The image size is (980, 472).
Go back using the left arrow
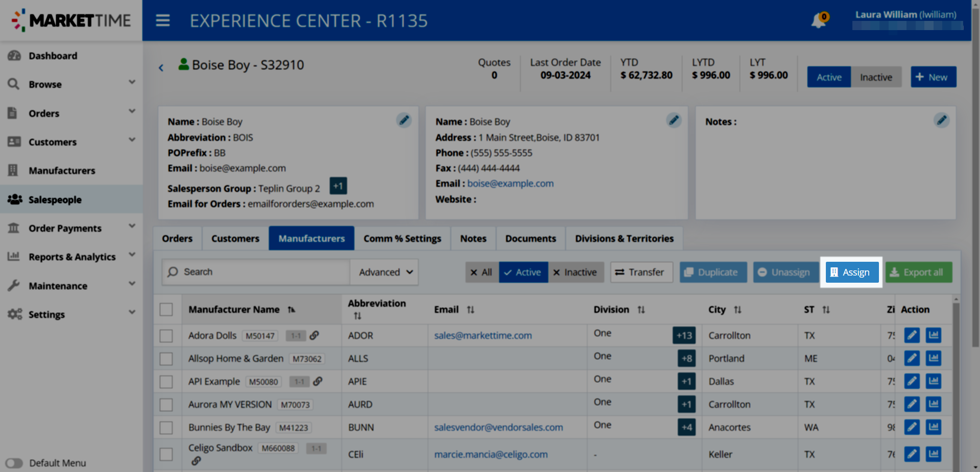tap(161, 67)
